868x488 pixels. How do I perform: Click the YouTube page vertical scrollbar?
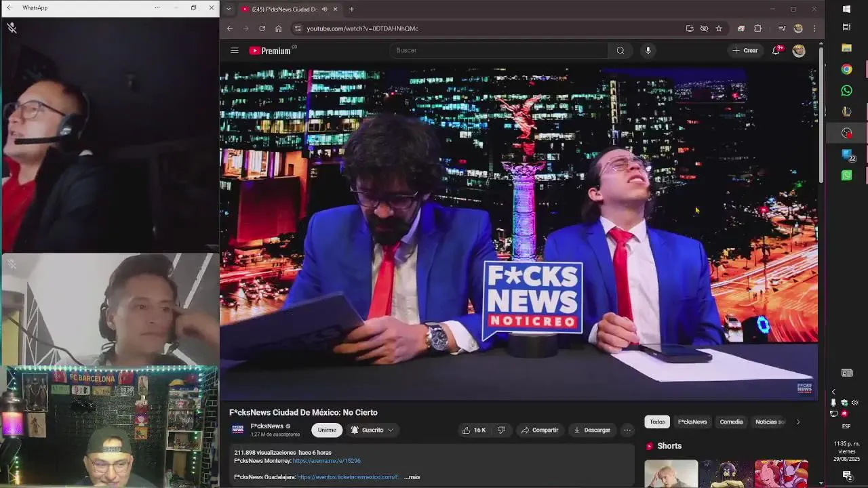click(x=821, y=116)
